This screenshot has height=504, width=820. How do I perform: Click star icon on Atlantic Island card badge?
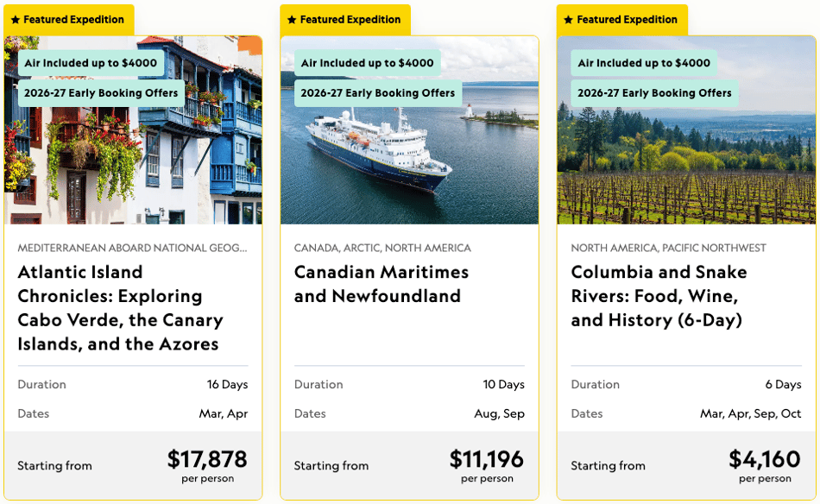[16, 20]
